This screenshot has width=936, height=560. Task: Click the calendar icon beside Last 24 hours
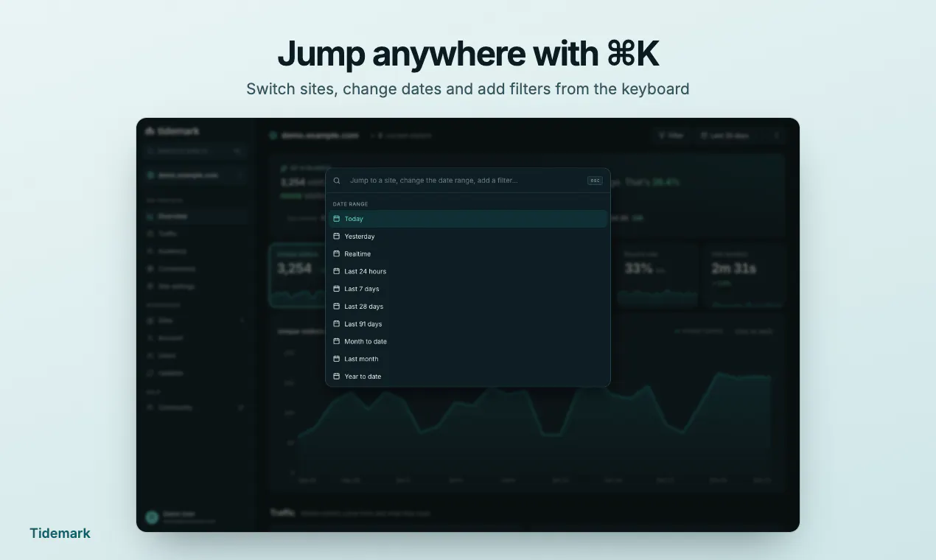[x=337, y=271]
